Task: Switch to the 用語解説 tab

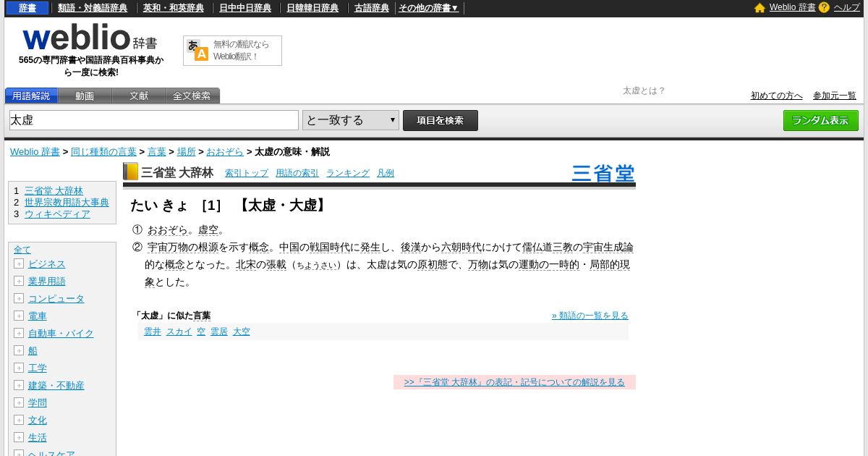Action: tap(31, 96)
